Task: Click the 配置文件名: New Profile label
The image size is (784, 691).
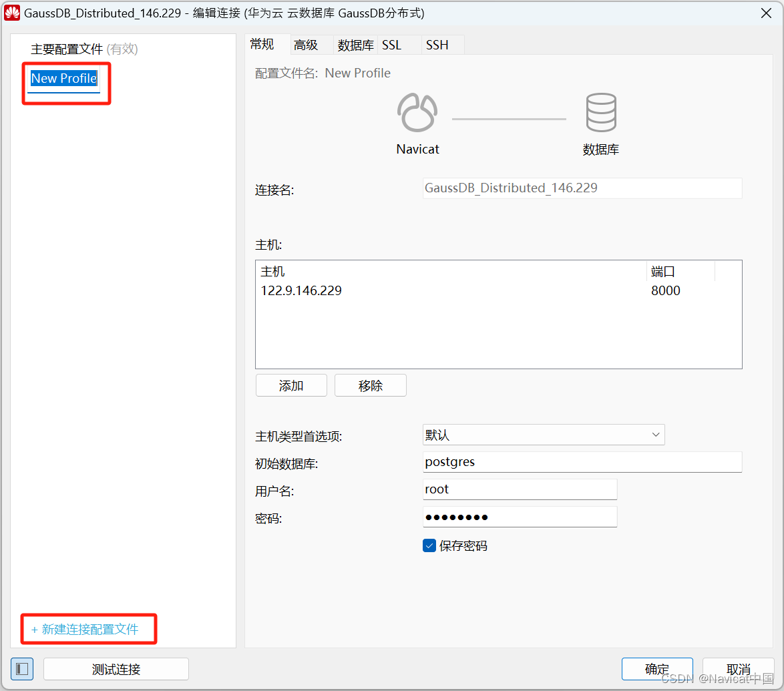Action: tap(323, 73)
